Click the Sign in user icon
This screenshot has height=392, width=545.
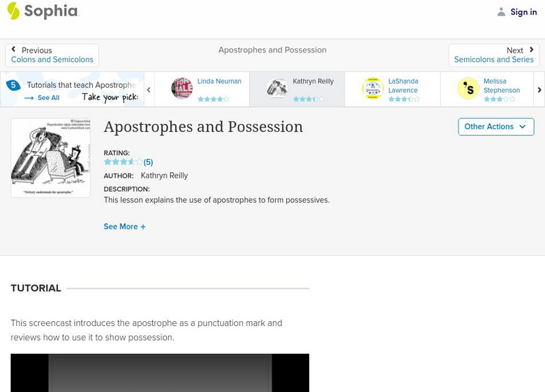click(x=501, y=12)
